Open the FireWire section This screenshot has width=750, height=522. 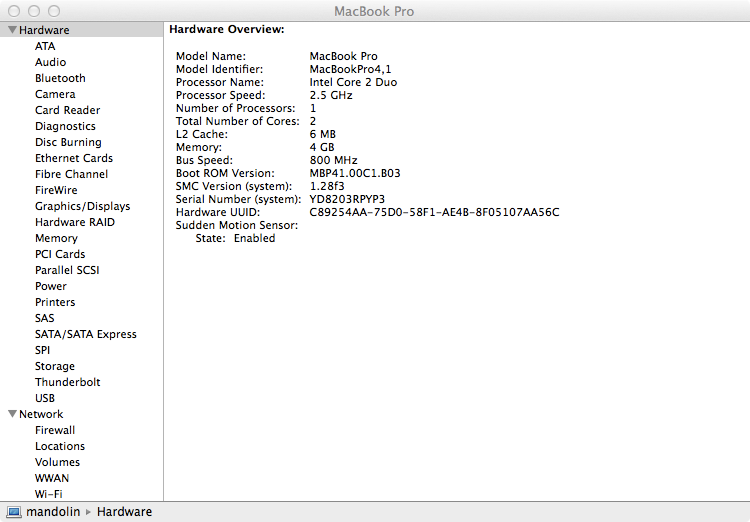click(x=56, y=190)
